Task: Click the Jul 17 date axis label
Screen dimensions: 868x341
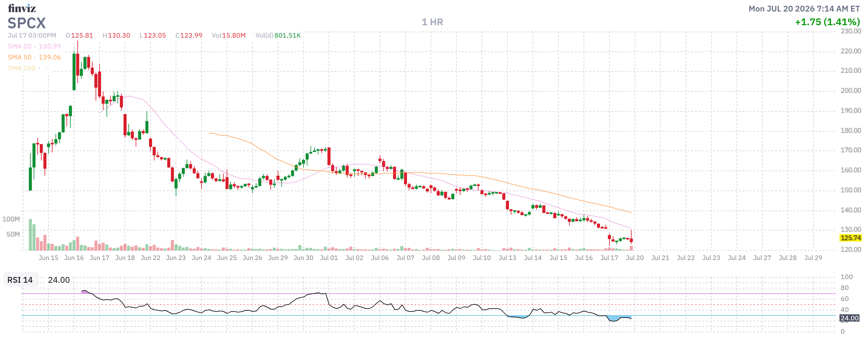Action: click(x=609, y=258)
